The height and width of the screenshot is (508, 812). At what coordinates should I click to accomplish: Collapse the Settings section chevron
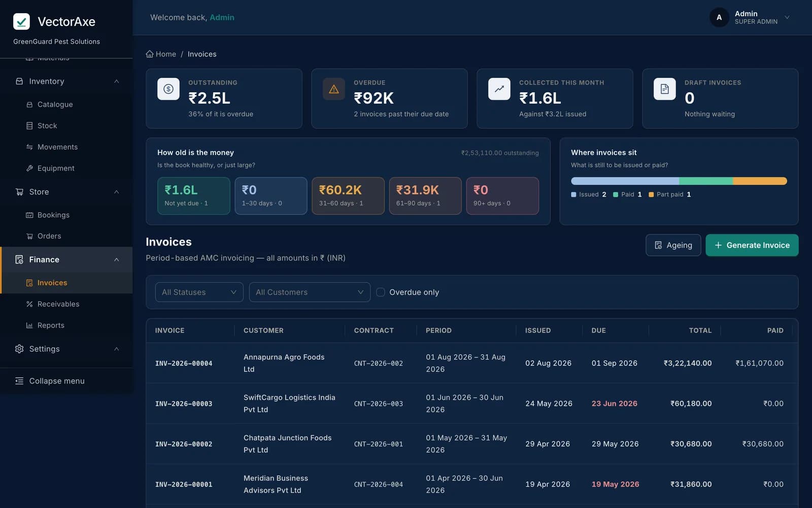(117, 349)
